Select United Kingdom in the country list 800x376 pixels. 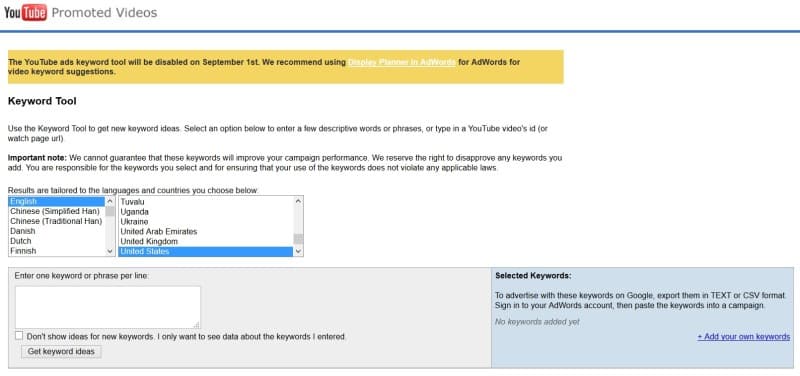coord(206,241)
